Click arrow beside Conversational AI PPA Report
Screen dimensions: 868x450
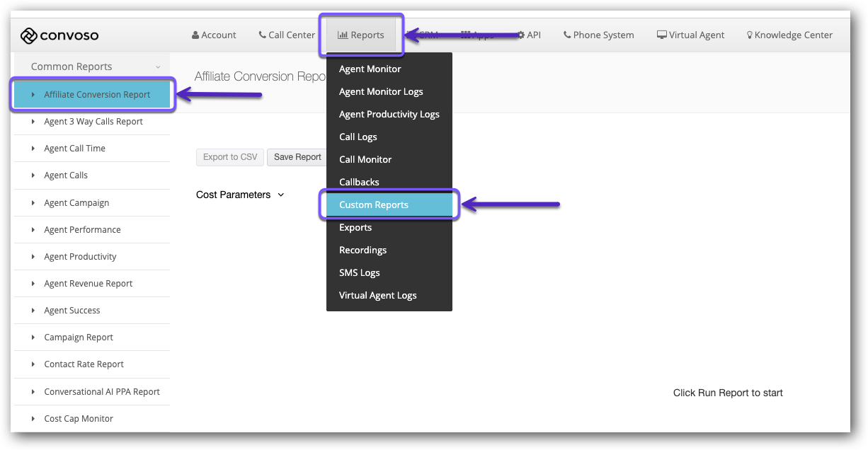click(x=33, y=392)
